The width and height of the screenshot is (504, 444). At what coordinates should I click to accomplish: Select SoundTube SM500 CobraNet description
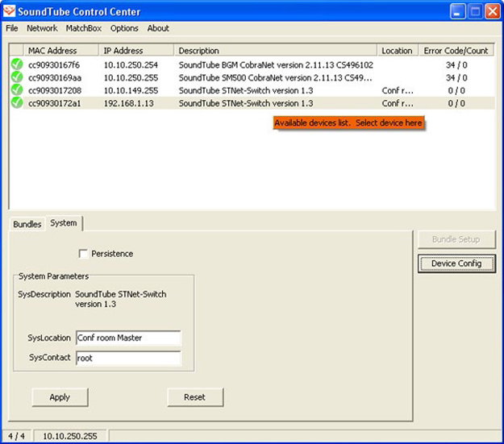point(276,77)
